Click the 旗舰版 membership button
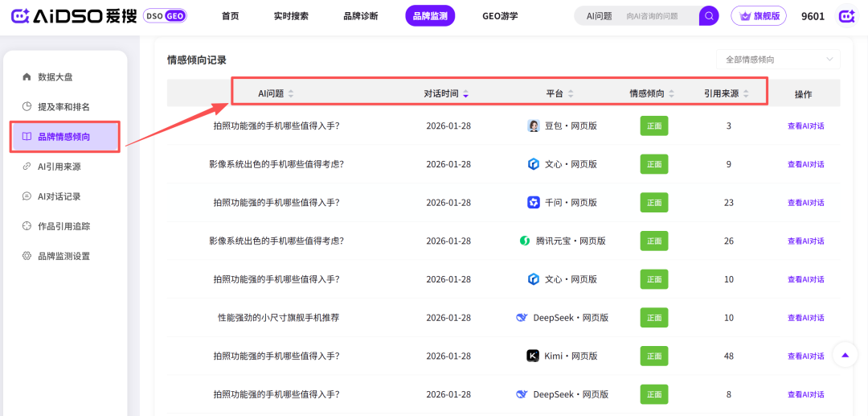Image resolution: width=868 pixels, height=416 pixels. [x=759, y=16]
